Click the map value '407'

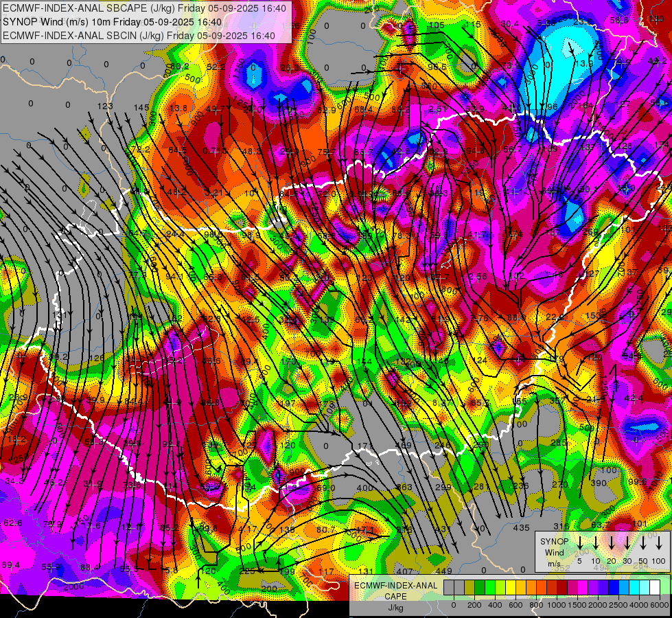404,571
